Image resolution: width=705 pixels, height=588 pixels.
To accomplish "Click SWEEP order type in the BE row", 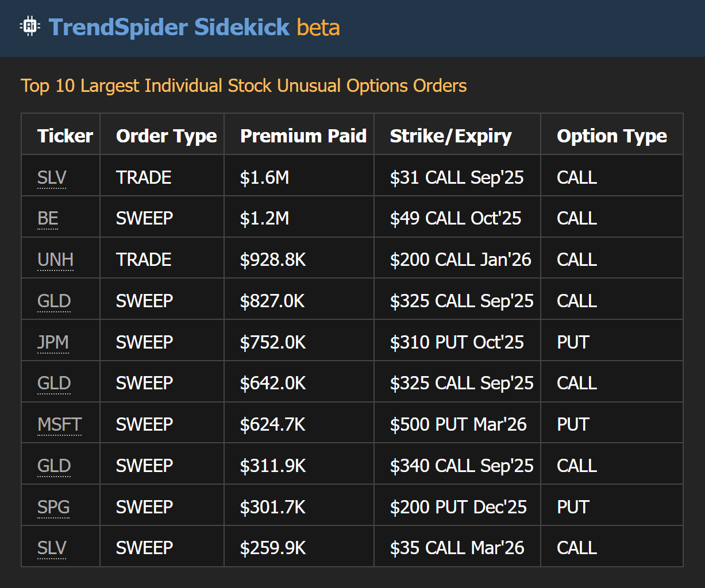I will pos(145,219).
